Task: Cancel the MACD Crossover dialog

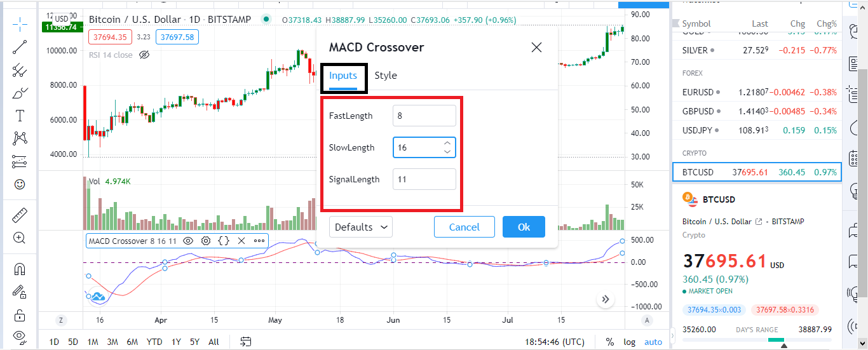Action: [465, 227]
